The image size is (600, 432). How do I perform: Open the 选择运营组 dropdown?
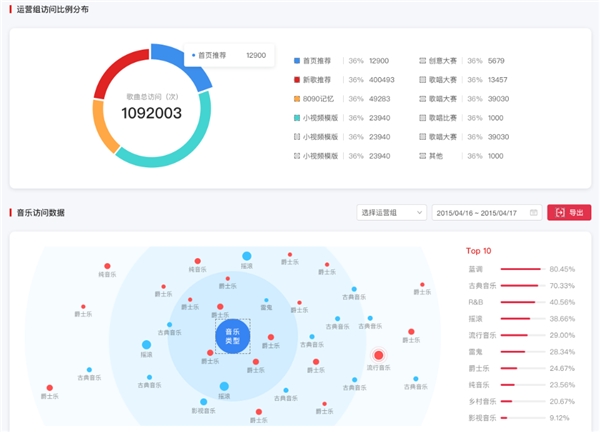[x=391, y=212]
